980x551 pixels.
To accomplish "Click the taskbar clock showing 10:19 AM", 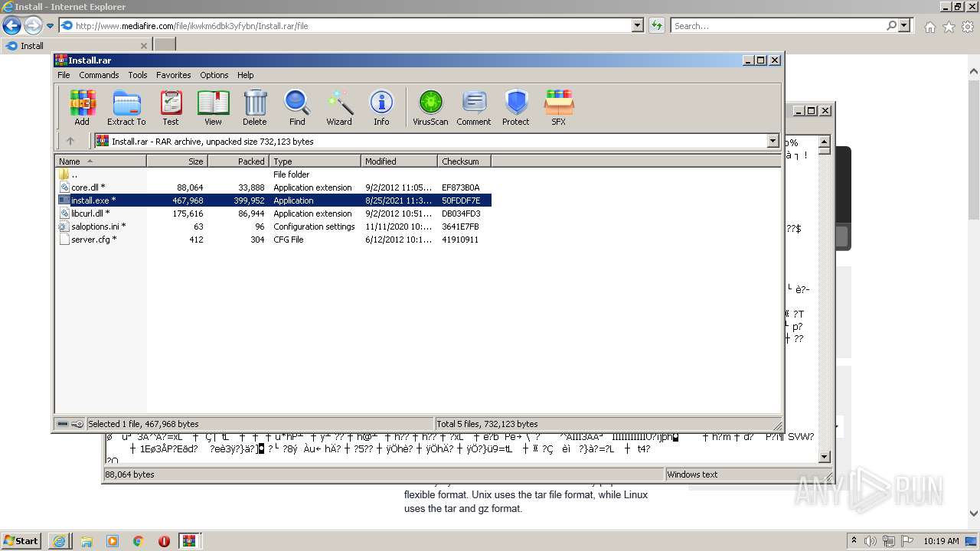I will tap(941, 541).
